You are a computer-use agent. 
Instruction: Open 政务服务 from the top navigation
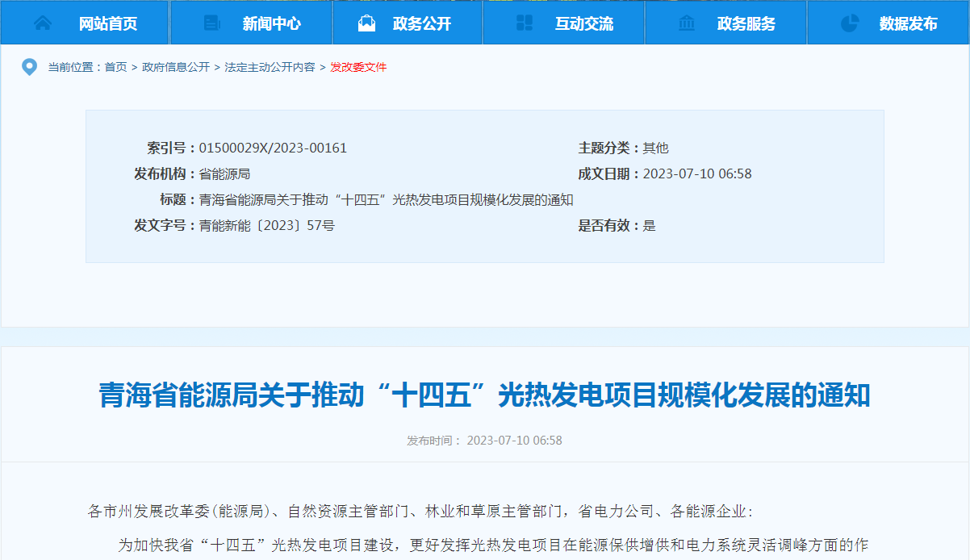click(x=746, y=23)
